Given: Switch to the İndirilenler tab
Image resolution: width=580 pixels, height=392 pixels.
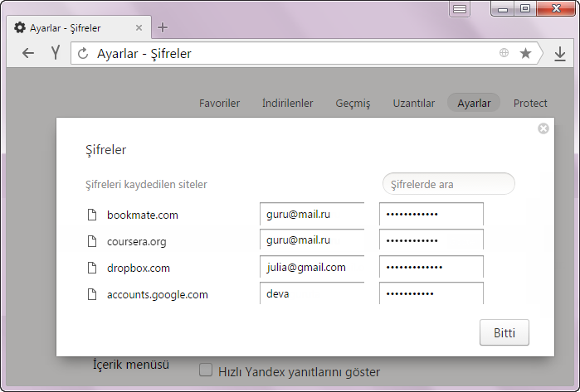Looking at the screenshot, I should click(x=287, y=103).
